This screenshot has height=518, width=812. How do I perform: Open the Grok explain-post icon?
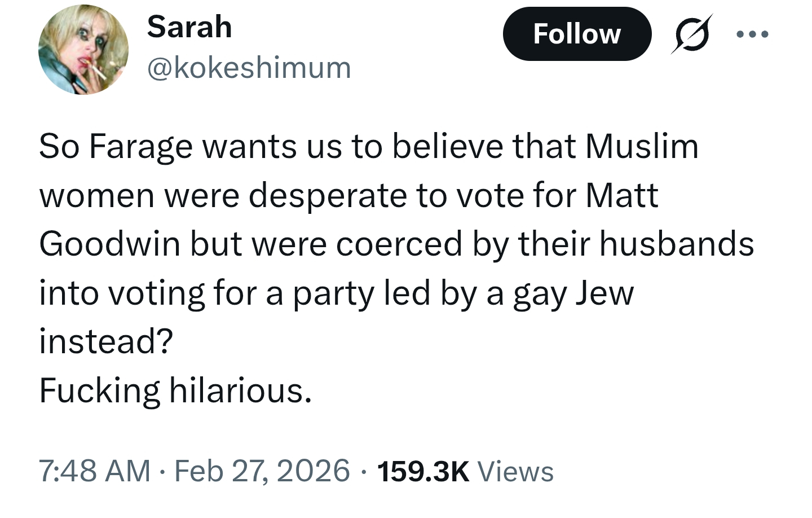tap(691, 34)
